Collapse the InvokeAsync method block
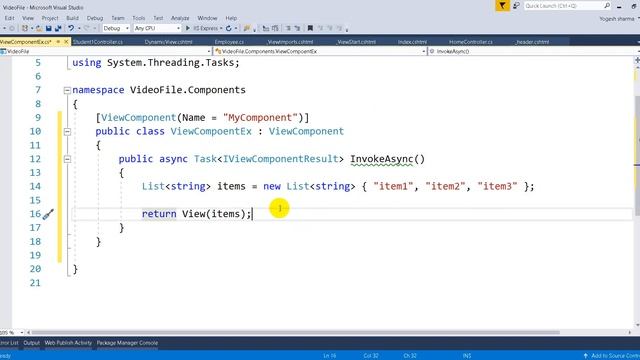The width and height of the screenshot is (640, 360). point(67,159)
